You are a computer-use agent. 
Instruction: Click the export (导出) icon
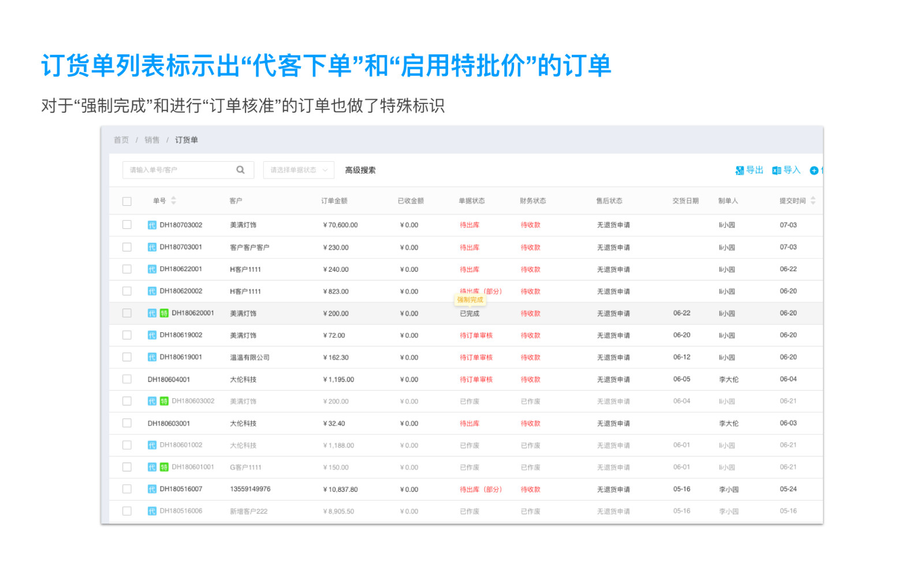click(x=740, y=171)
